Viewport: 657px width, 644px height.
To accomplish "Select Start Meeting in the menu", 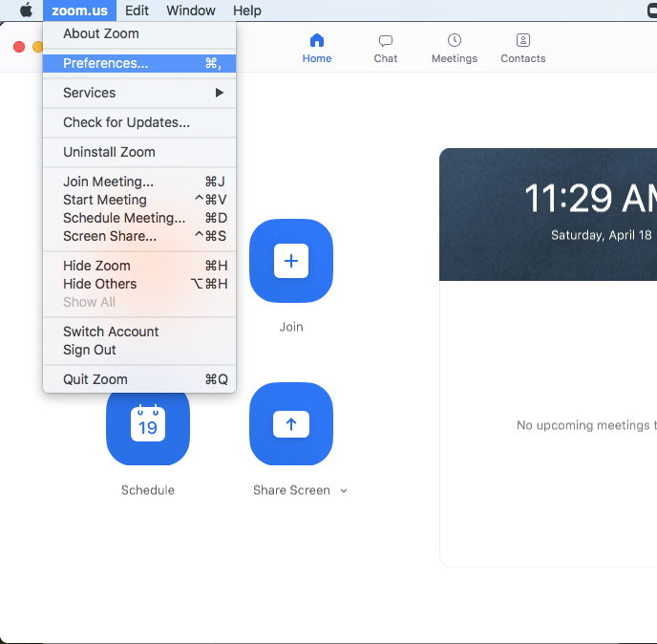I will coord(139,200).
